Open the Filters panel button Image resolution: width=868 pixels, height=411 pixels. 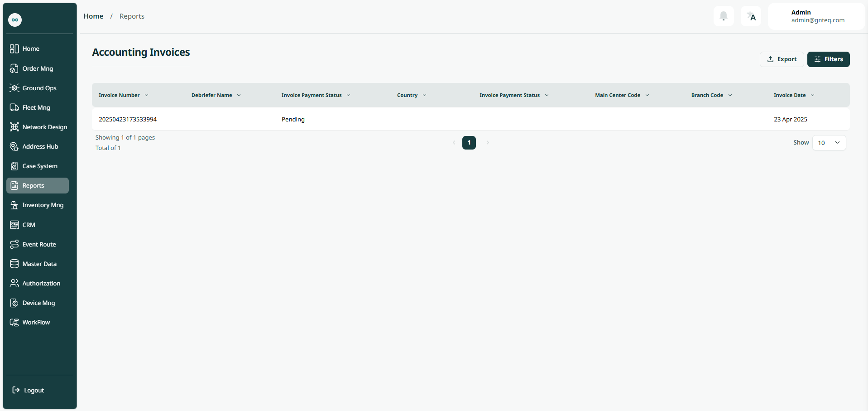[x=828, y=59]
